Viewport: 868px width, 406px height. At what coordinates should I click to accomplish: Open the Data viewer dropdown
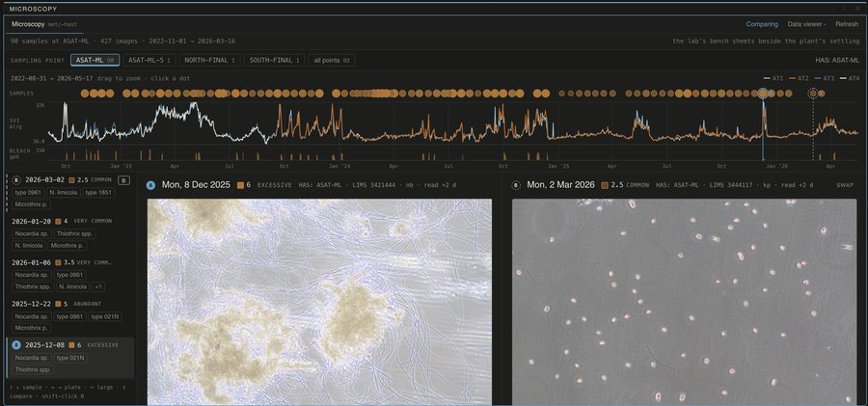pos(806,24)
